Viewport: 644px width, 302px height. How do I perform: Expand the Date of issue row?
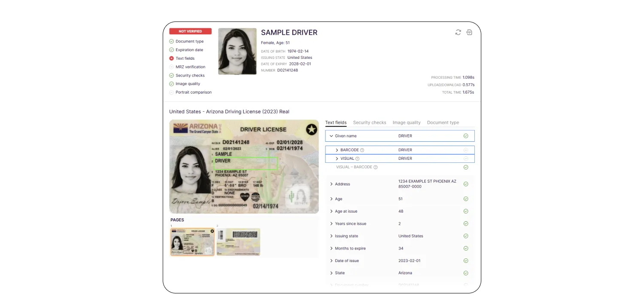tap(331, 261)
